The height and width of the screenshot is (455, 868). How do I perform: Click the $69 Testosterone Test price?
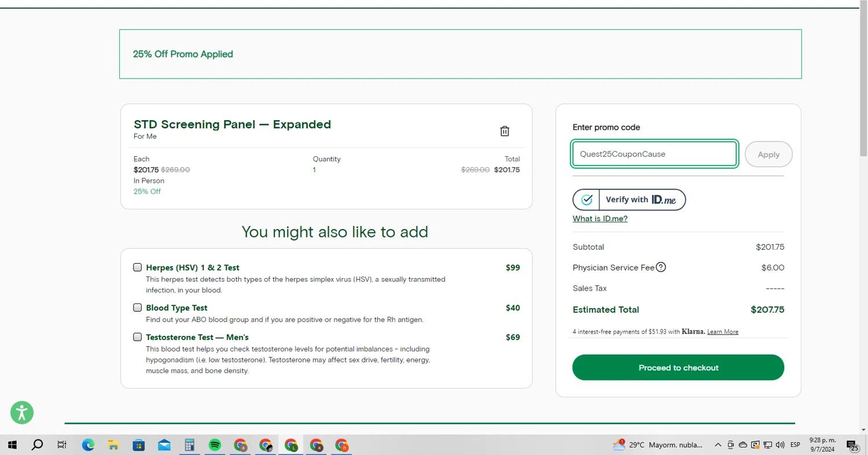pos(513,337)
